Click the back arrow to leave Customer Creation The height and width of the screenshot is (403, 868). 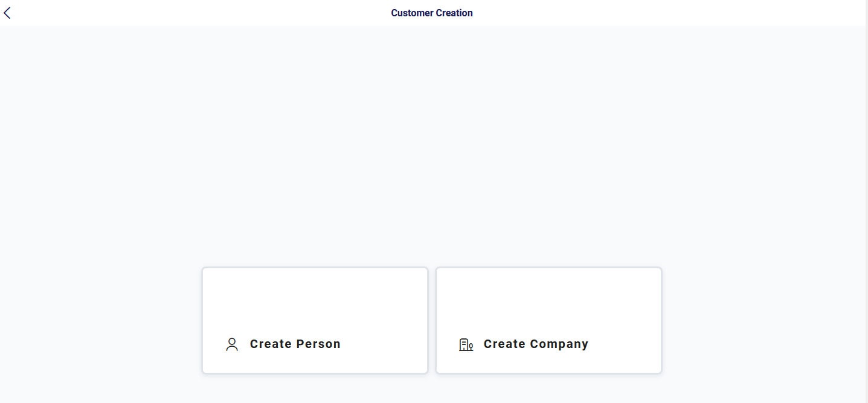point(7,12)
